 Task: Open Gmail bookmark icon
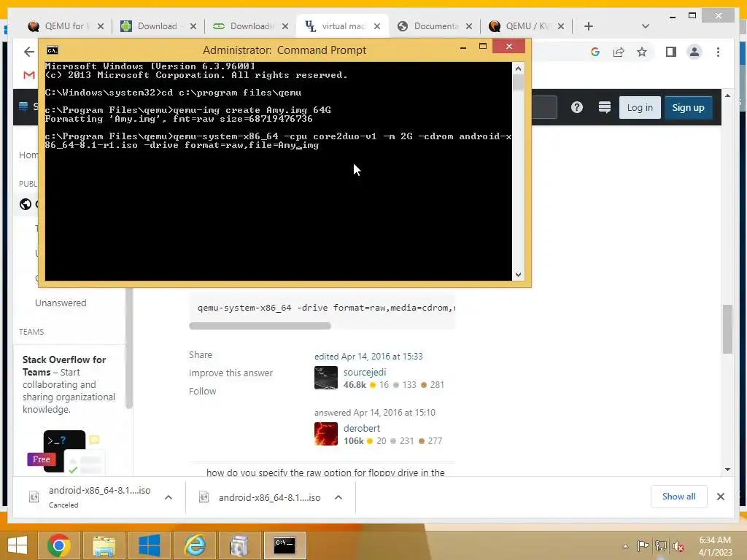click(x=29, y=75)
